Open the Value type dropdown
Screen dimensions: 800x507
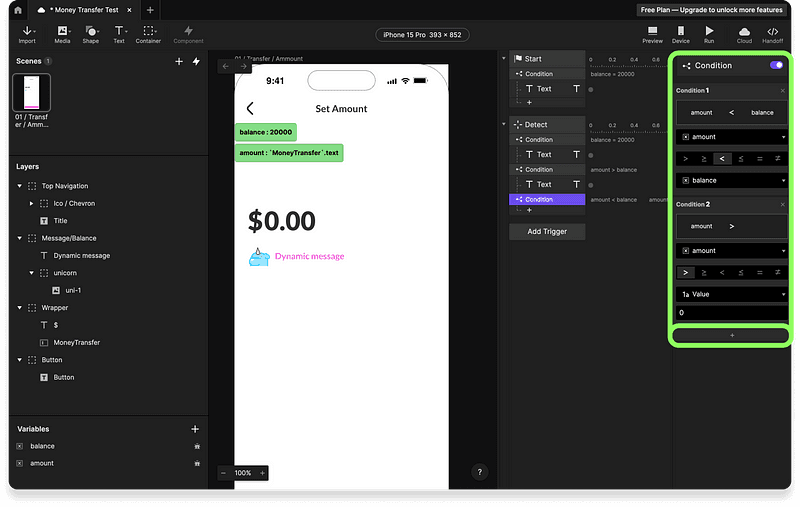[x=732, y=294]
